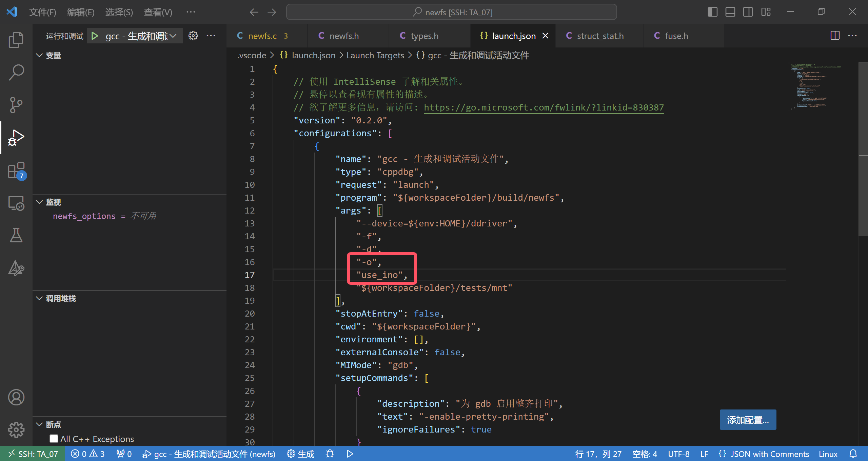Toggle the primary side bar layout icon
868x461 pixels.
[x=713, y=12]
